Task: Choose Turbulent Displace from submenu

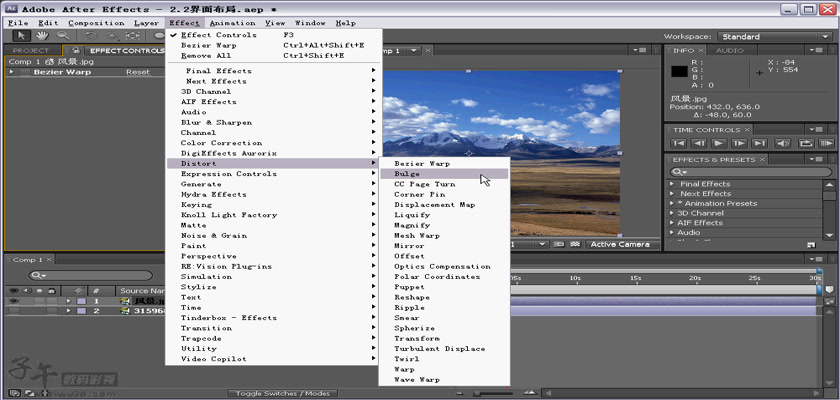Action: tap(444, 349)
